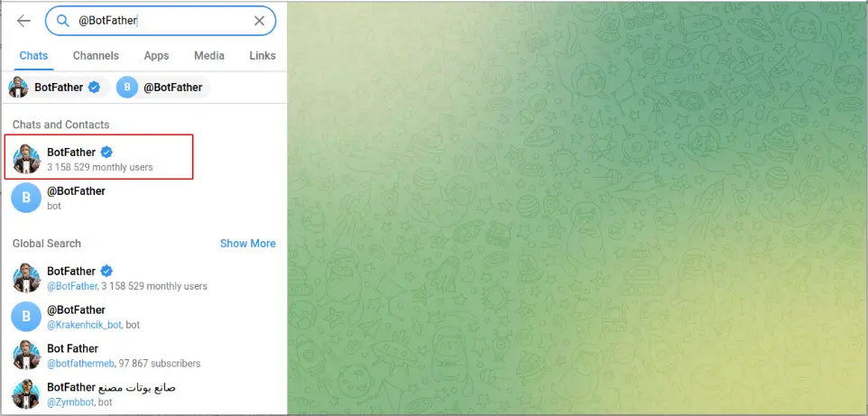Open the Media tab
868x416 pixels.
point(209,56)
